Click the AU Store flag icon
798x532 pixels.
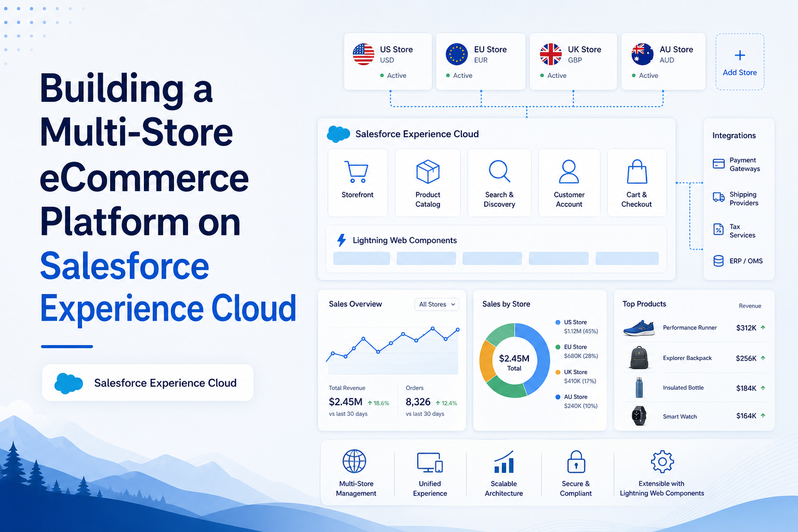pos(643,54)
